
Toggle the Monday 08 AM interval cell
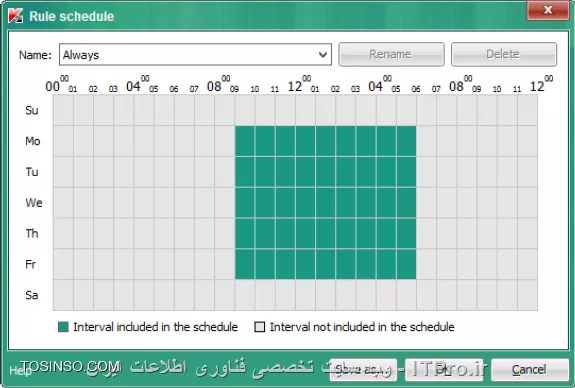[224, 141]
